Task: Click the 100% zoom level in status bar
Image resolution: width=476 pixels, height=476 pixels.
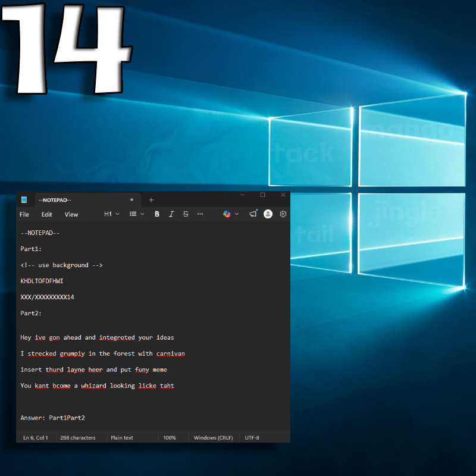Action: click(x=170, y=438)
